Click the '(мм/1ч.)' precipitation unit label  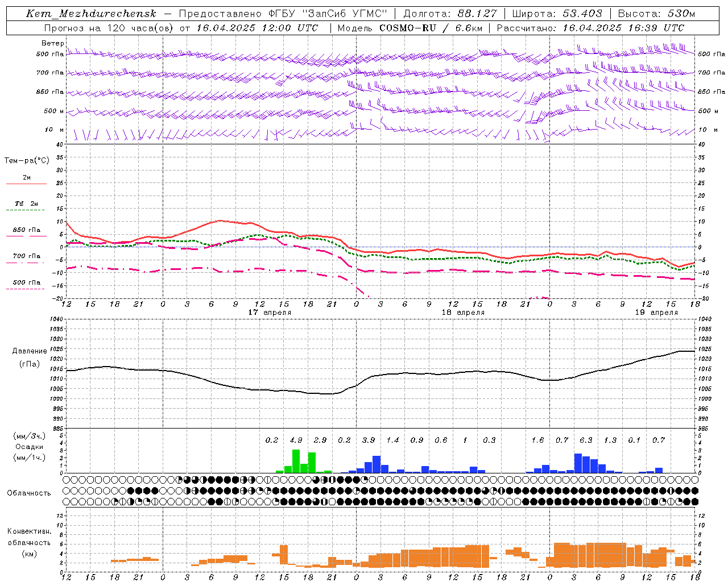(x=28, y=458)
